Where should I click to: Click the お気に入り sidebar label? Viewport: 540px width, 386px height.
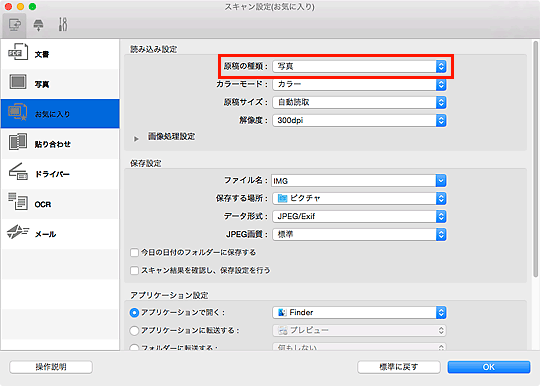click(x=52, y=114)
